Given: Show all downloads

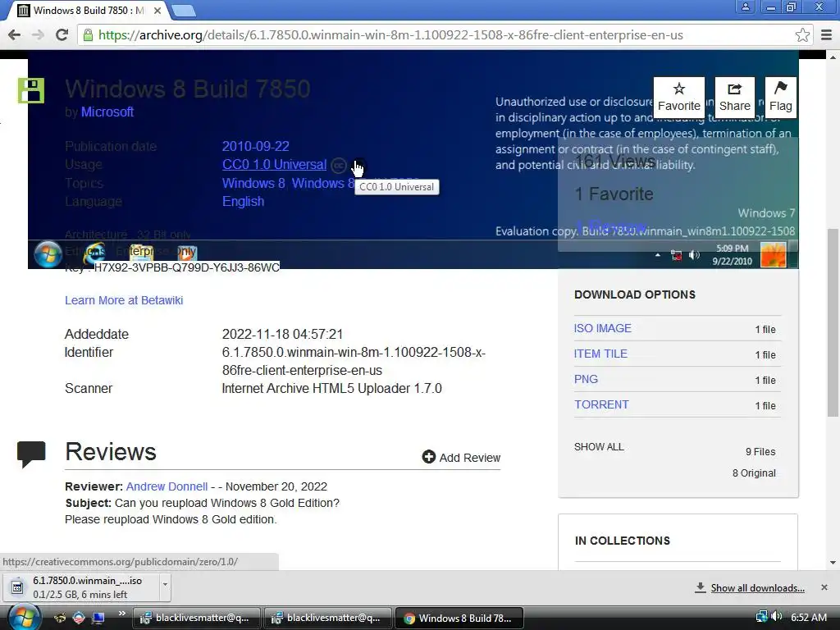Looking at the screenshot, I should tap(757, 587).
